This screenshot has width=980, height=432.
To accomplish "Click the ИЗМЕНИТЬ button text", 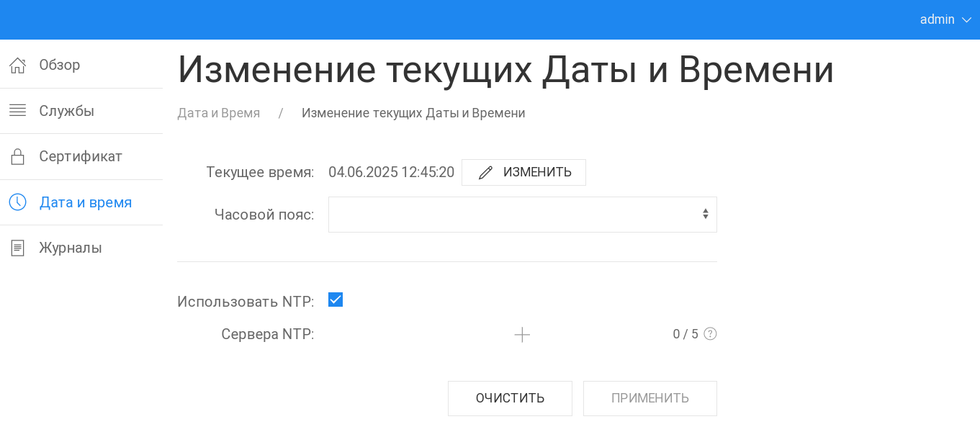I will click(537, 173).
